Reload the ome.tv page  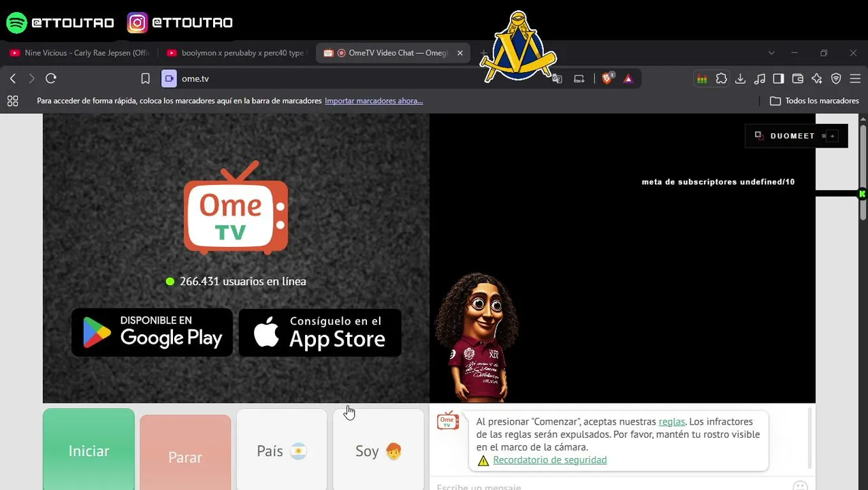pyautogui.click(x=50, y=78)
